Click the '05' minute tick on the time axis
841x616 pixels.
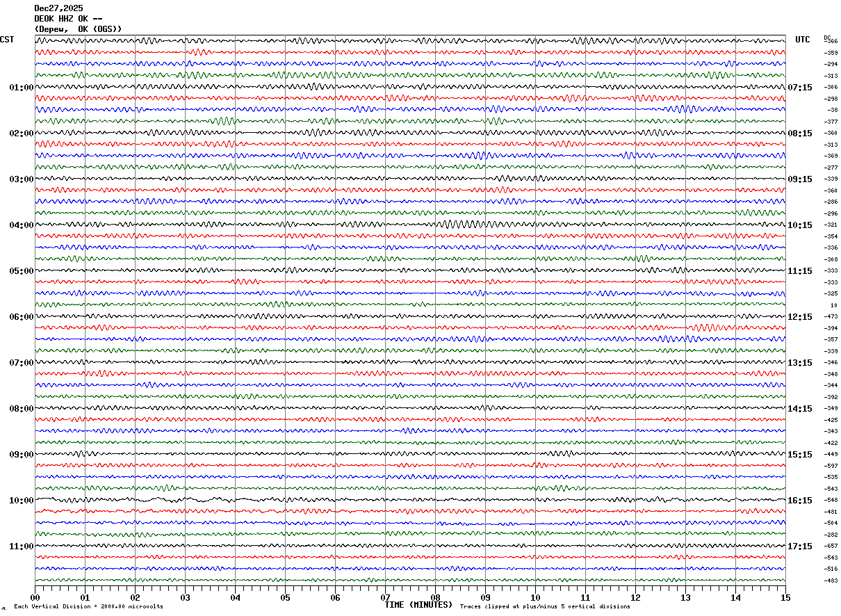[285, 597]
